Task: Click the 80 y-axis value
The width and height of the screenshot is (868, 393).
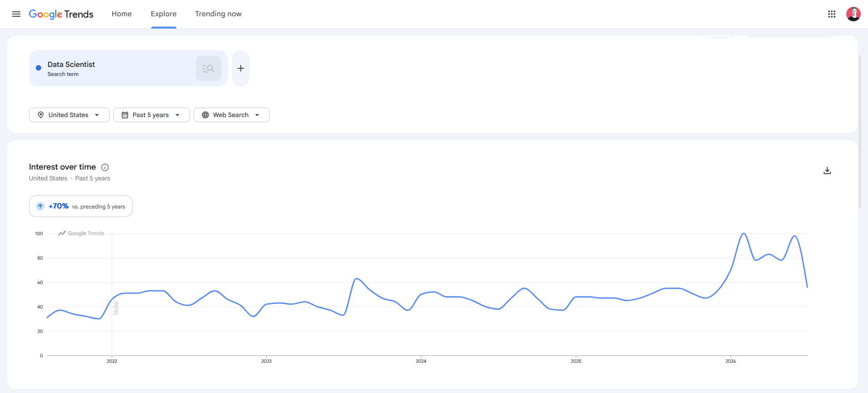Action: coord(40,258)
